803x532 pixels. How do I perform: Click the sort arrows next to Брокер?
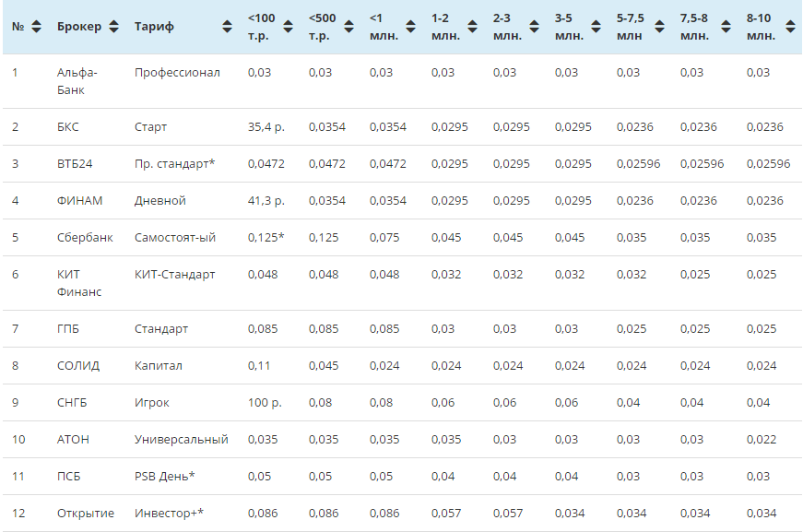tap(113, 27)
